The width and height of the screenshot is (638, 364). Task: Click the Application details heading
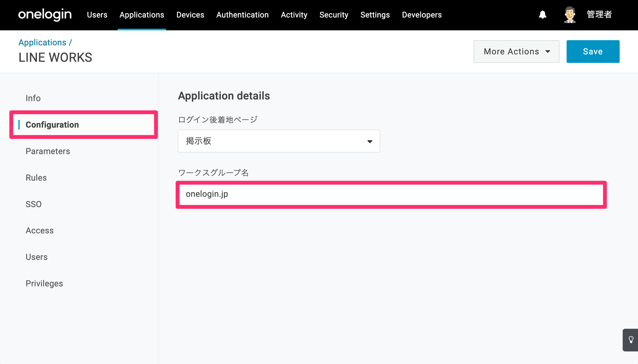click(x=224, y=96)
